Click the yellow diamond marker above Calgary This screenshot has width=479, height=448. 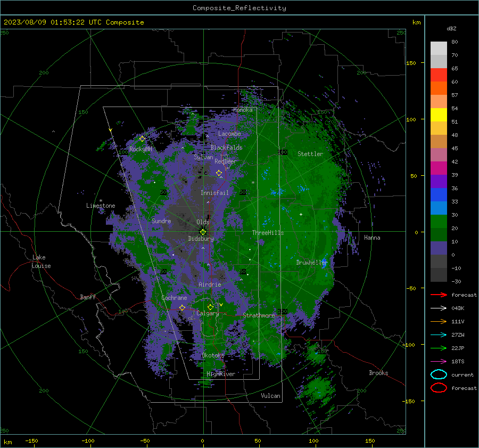210,307
